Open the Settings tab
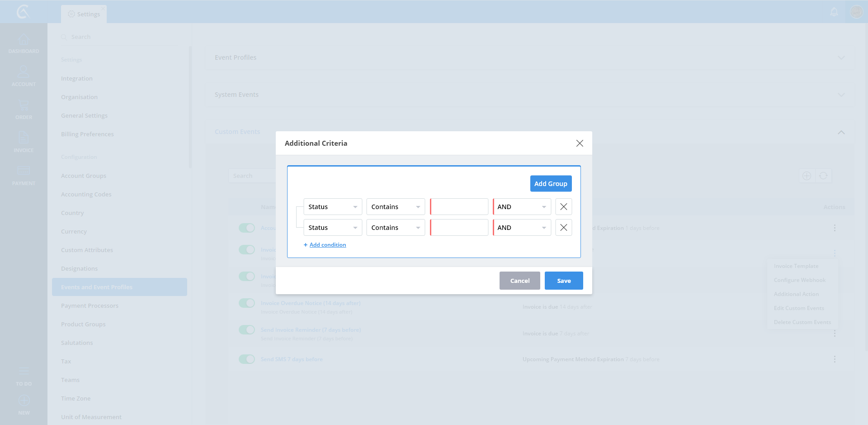Viewport: 868px width, 425px height. click(84, 14)
